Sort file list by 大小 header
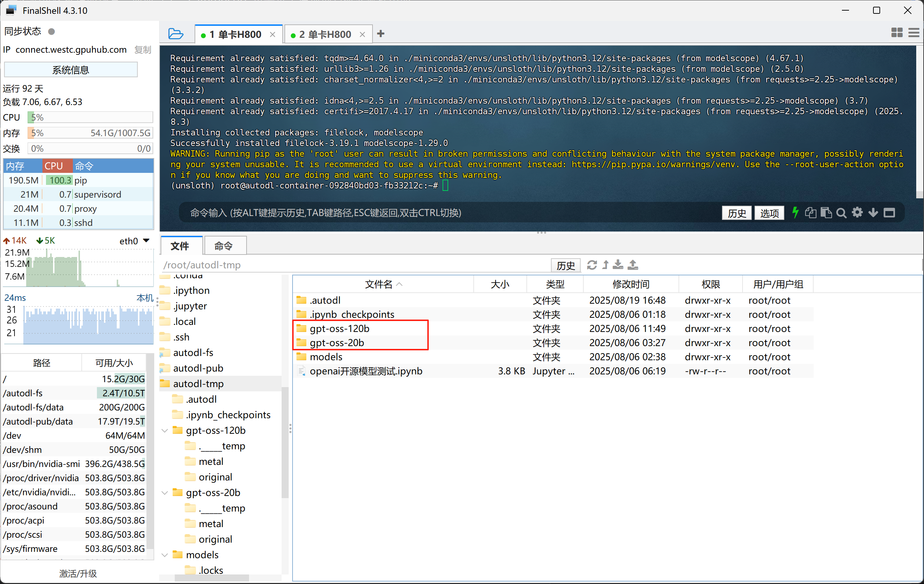This screenshot has height=584, width=924. click(x=500, y=284)
